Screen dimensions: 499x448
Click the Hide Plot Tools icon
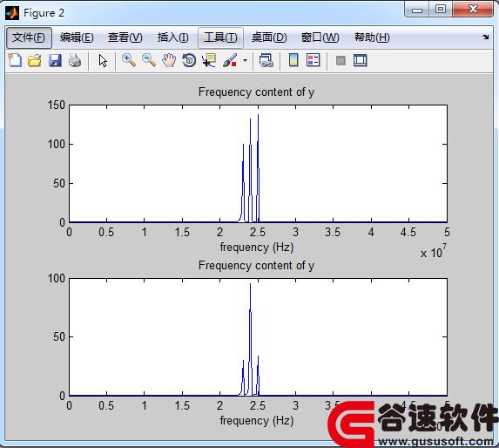point(341,60)
